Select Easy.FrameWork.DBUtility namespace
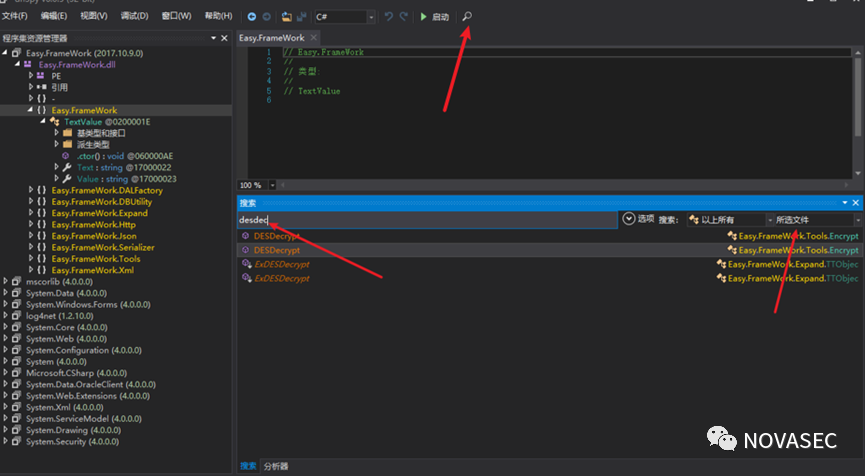This screenshot has width=865, height=476. tap(102, 202)
